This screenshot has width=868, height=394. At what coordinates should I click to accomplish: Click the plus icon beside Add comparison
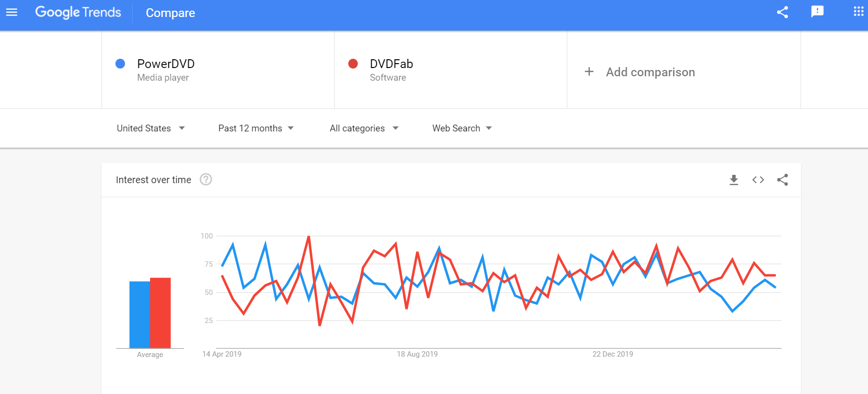tap(589, 71)
